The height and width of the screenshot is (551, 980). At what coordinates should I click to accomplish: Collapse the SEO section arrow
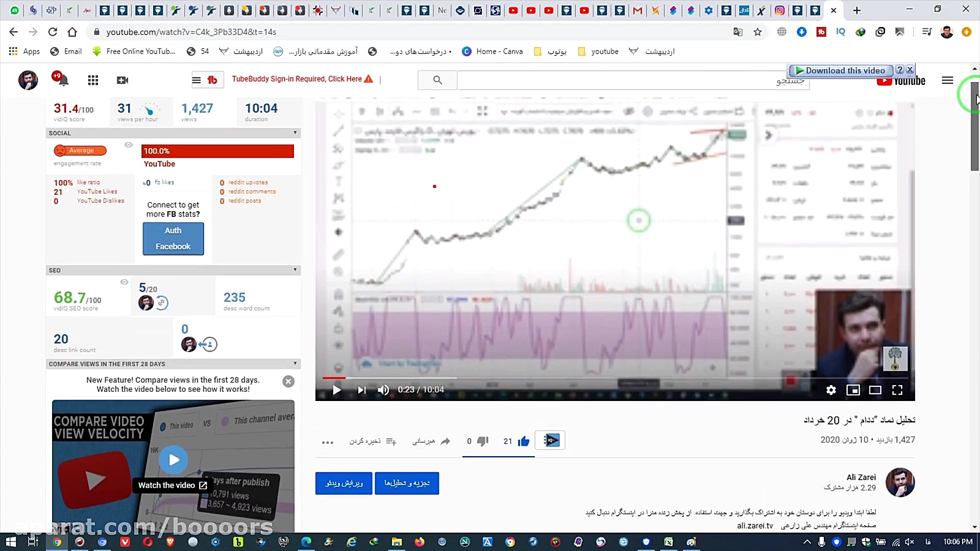point(295,269)
